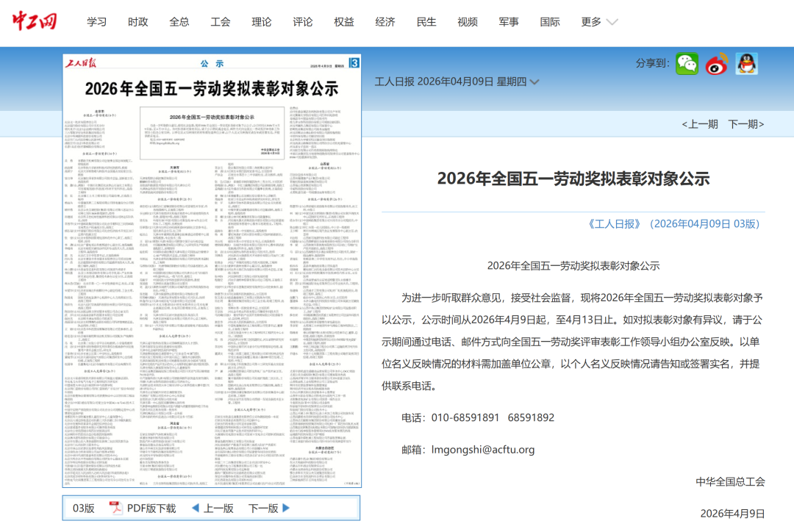Screen dimensions: 794x532
Task: Open the newspaper date dropdown chevron
Action: tap(534, 82)
